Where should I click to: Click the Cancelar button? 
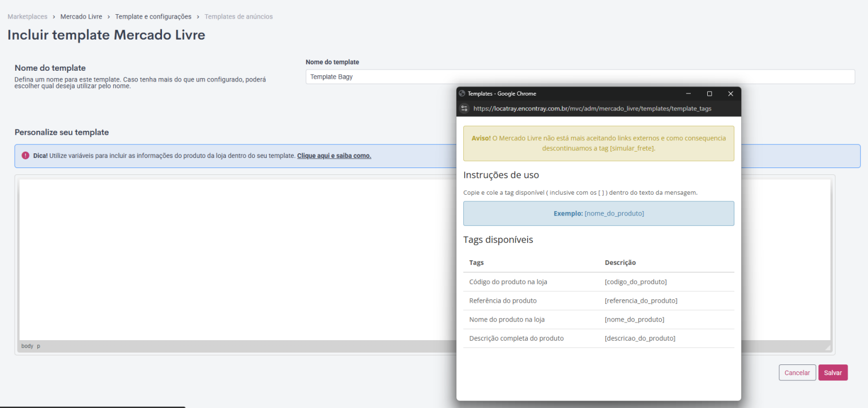tap(797, 372)
